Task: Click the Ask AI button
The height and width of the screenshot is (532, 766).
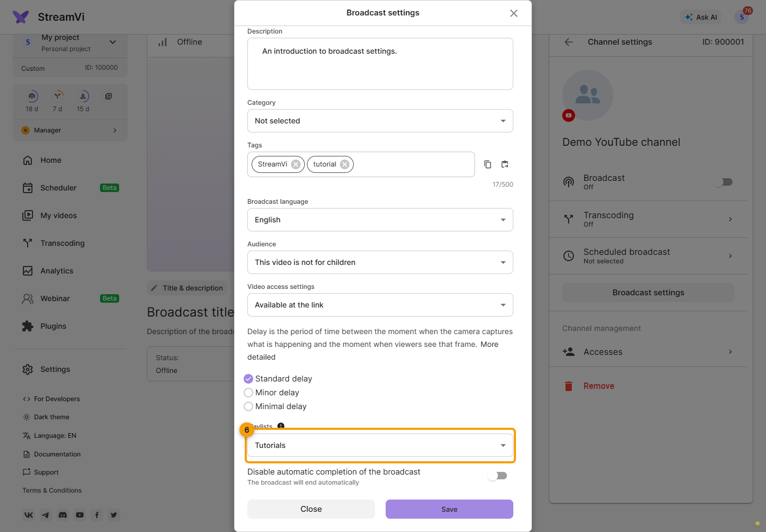Action: (x=701, y=17)
